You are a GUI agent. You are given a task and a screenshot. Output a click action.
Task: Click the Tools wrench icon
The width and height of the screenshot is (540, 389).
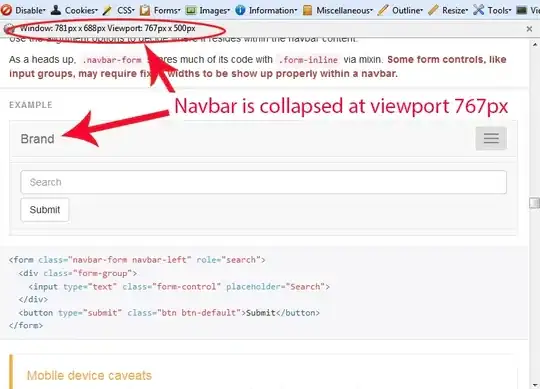[x=479, y=10]
